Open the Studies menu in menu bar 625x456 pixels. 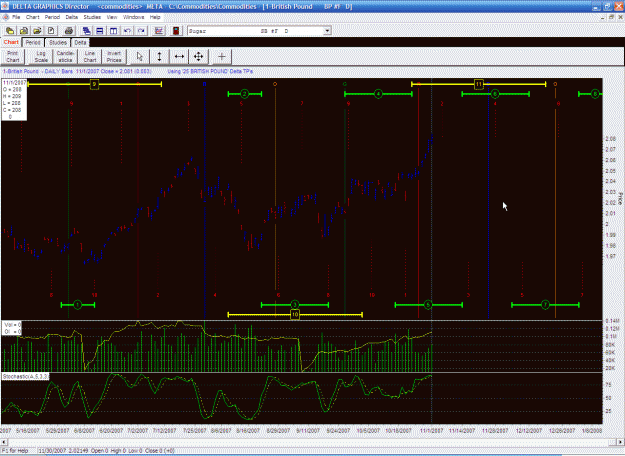pyautogui.click(x=92, y=17)
